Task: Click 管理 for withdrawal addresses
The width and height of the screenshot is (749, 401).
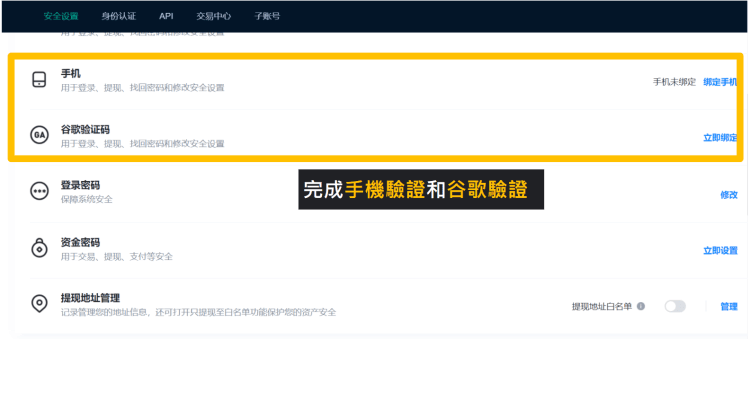Action: (729, 306)
